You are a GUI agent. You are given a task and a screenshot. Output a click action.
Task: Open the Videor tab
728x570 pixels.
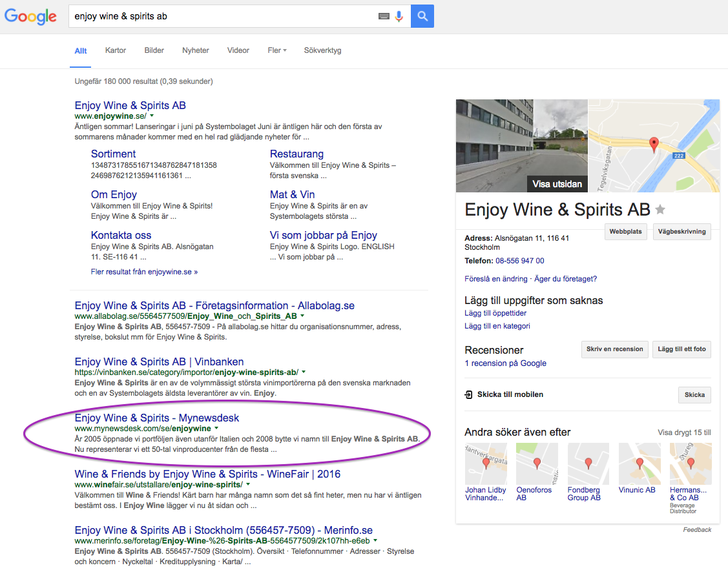tap(238, 50)
